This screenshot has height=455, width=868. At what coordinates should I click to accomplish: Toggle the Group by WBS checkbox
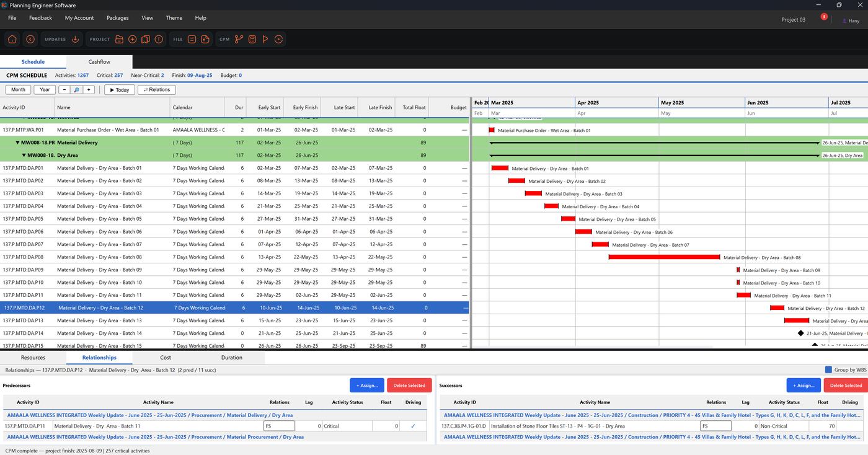tap(828, 370)
